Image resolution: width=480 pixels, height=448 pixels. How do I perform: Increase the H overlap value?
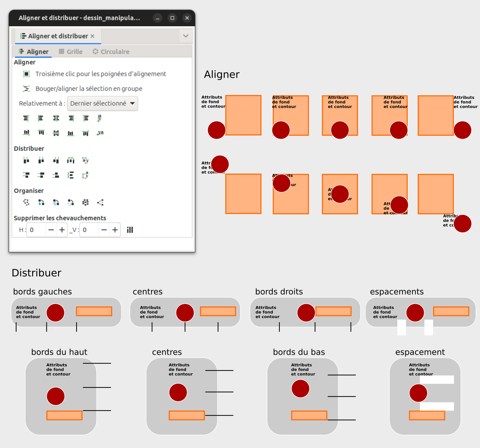tap(62, 230)
